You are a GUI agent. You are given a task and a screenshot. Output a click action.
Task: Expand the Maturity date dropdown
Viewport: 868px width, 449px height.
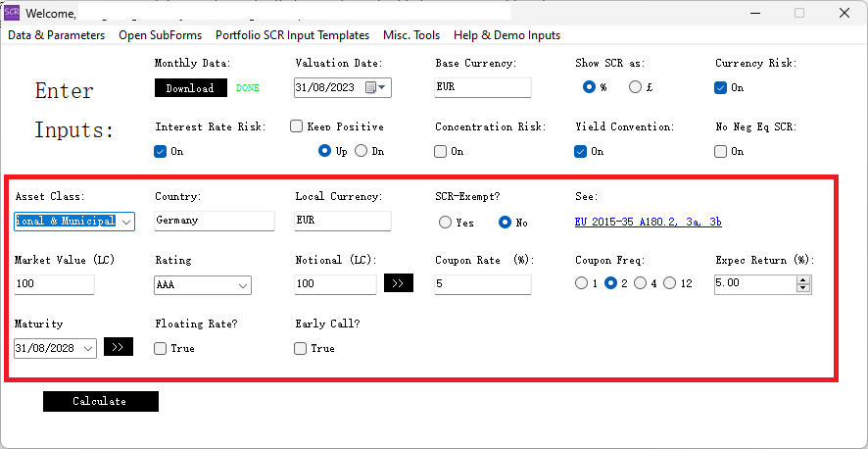[88, 348]
